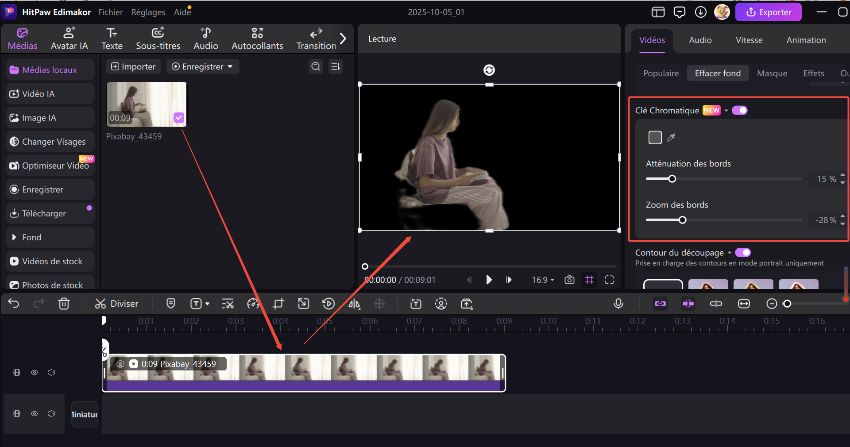850x447 pixels.
Task: Click the search icon in media panel
Action: pyautogui.click(x=316, y=66)
